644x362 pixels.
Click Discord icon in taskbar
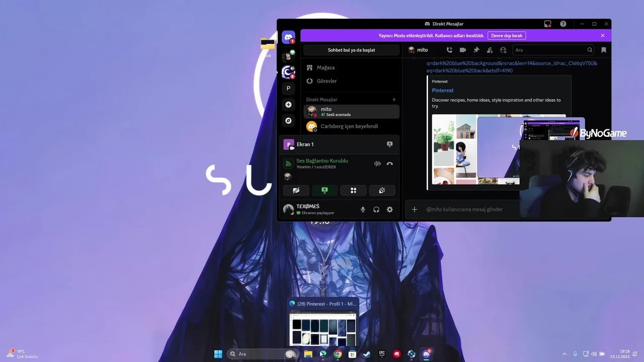coord(426,354)
